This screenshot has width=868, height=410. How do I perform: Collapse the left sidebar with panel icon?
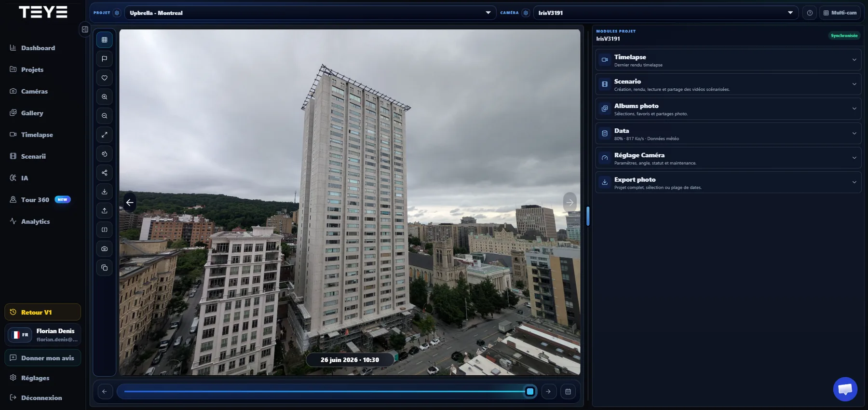click(85, 29)
